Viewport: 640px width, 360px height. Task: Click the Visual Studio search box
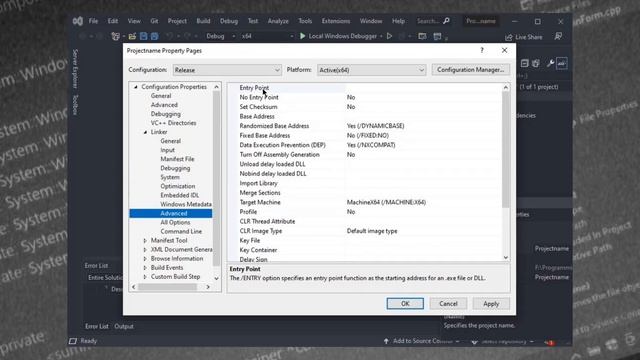[433, 21]
